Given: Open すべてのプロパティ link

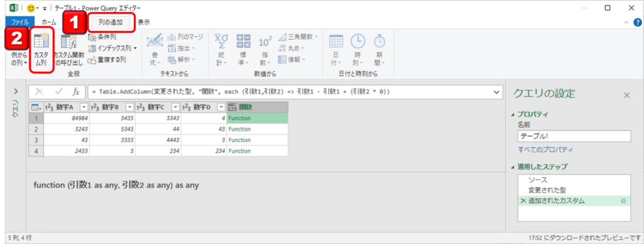Looking at the screenshot, I should pyautogui.click(x=545, y=150).
